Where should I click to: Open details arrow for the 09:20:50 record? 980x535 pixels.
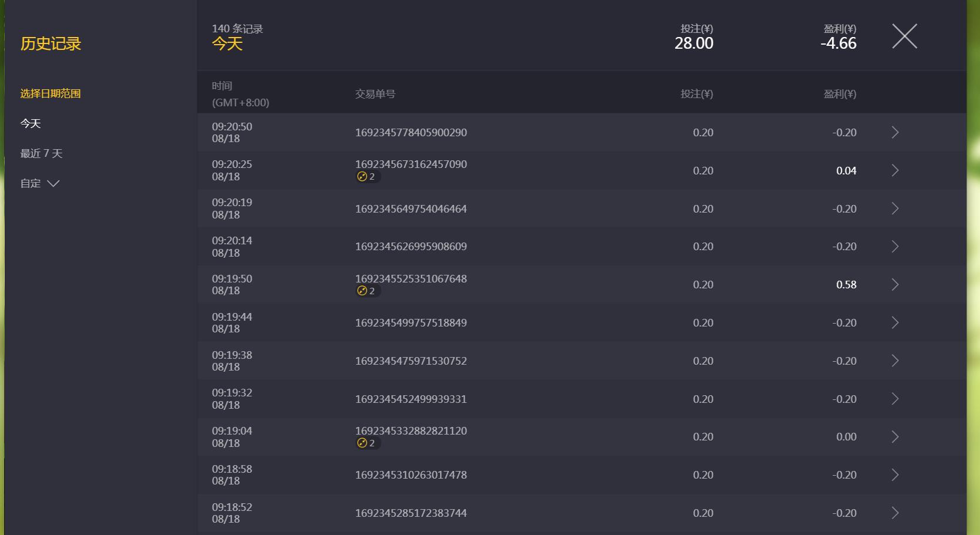(x=895, y=133)
